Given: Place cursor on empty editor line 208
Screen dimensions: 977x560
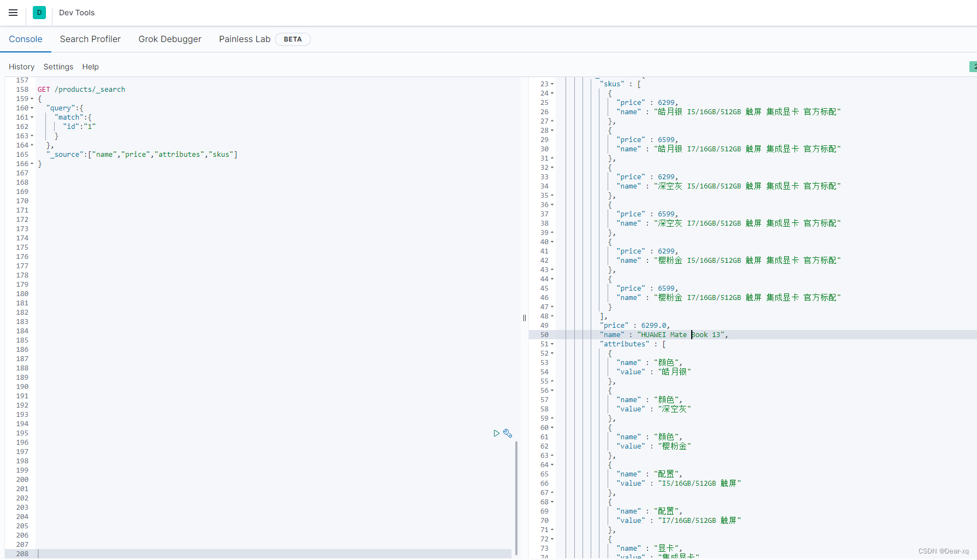Looking at the screenshot, I should tap(273, 554).
